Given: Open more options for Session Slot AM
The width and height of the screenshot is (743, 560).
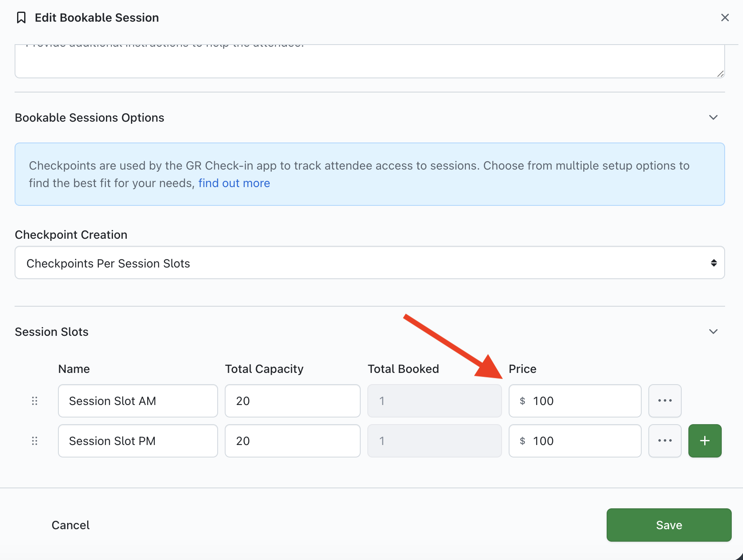Looking at the screenshot, I should pos(665,401).
